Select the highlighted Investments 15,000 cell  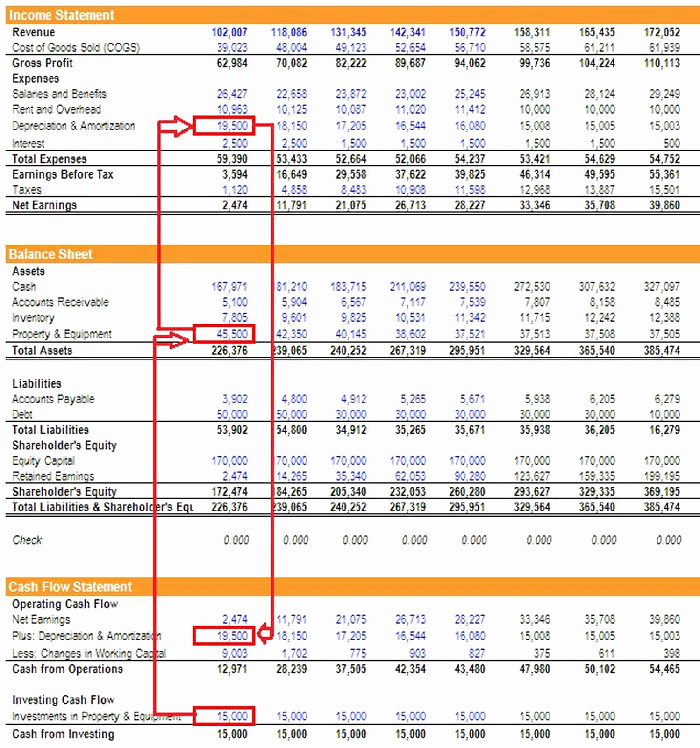click(x=224, y=716)
